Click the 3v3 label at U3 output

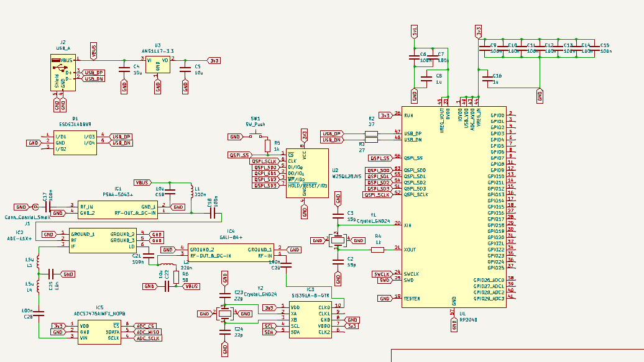pos(214,60)
